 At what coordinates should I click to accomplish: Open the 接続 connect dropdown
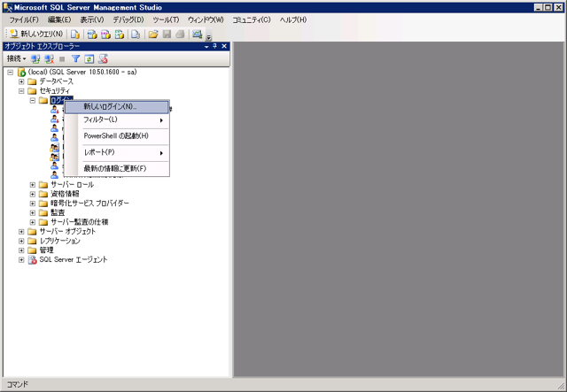pyautogui.click(x=16, y=58)
